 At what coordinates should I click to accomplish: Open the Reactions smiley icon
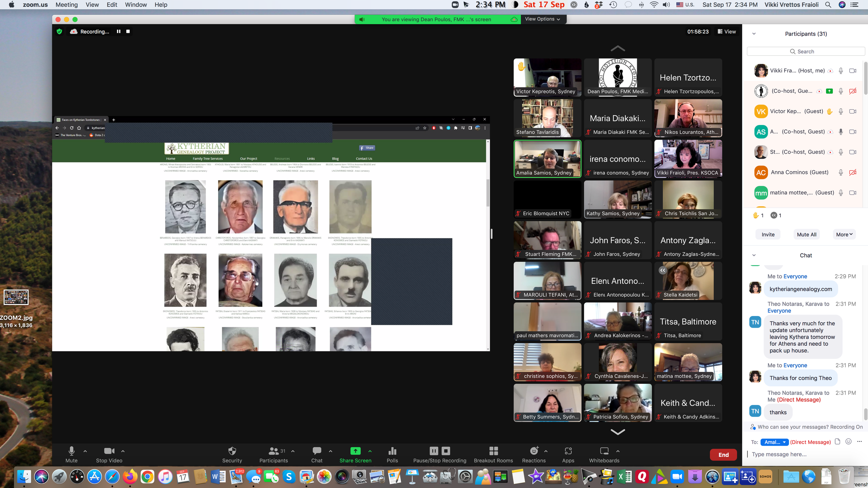534,451
